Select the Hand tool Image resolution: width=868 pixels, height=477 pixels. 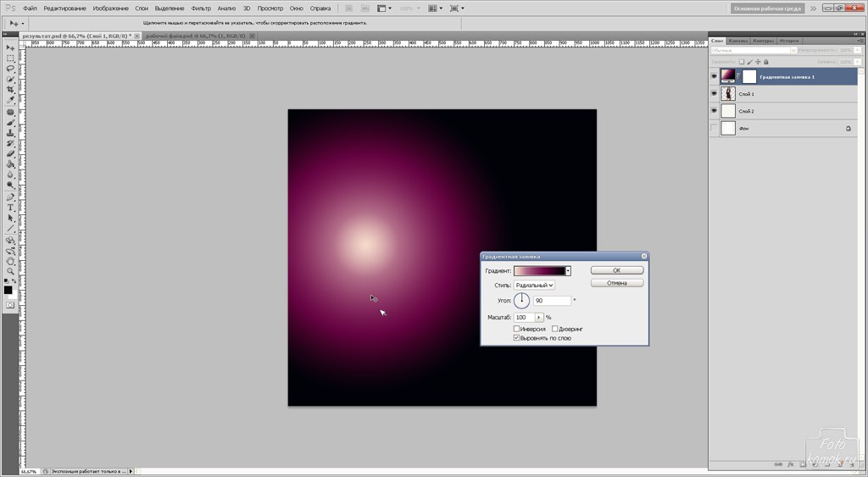[10, 261]
